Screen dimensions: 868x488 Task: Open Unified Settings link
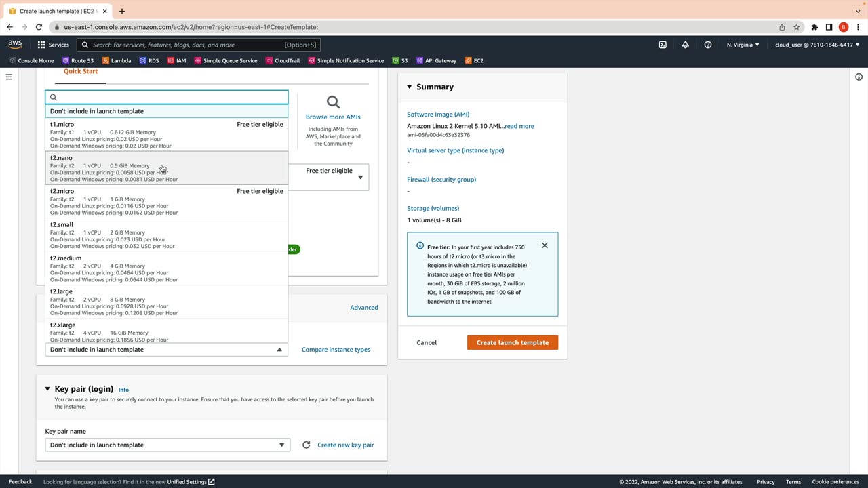coord(191,482)
